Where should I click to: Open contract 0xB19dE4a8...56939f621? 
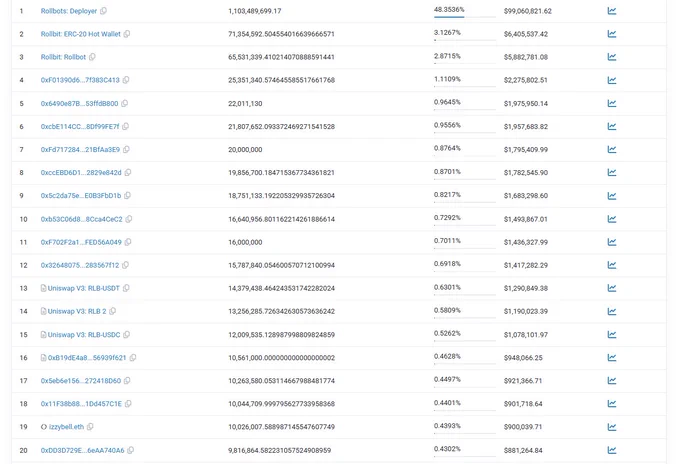click(x=87, y=357)
